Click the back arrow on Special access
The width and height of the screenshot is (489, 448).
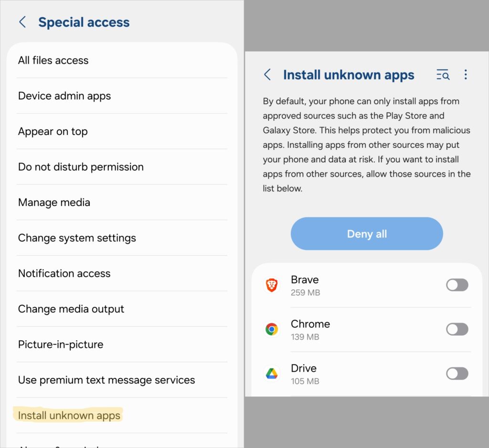(22, 21)
